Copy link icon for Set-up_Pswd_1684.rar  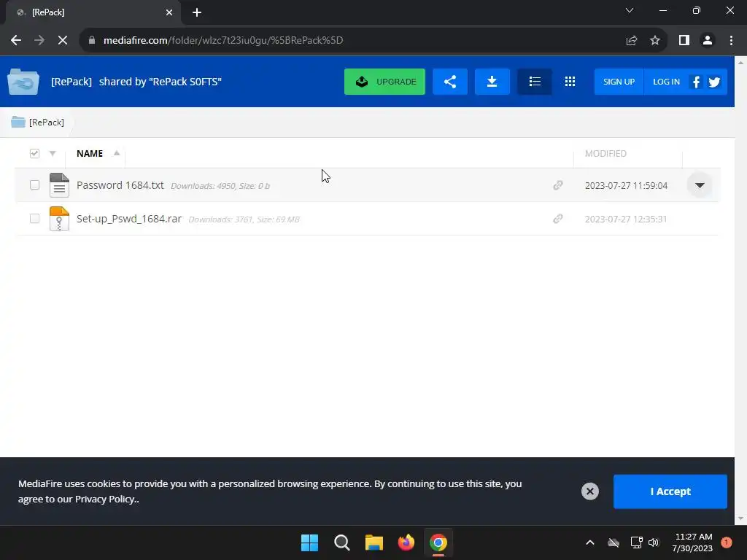click(558, 219)
